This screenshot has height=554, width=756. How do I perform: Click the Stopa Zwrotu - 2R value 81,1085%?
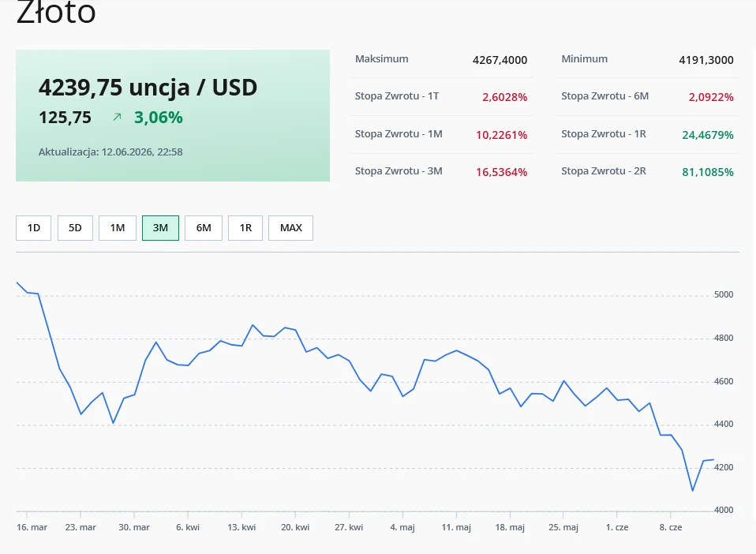tap(708, 172)
